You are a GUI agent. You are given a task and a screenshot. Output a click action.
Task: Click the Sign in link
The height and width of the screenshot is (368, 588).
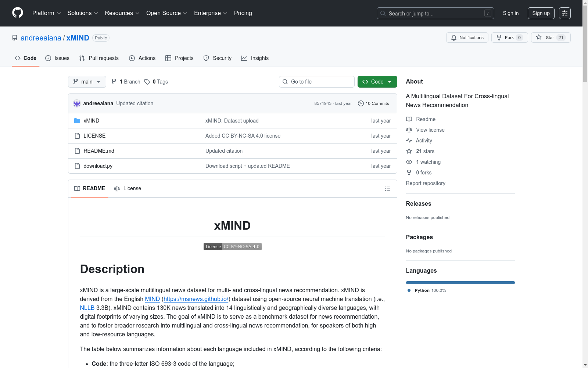tap(511, 13)
